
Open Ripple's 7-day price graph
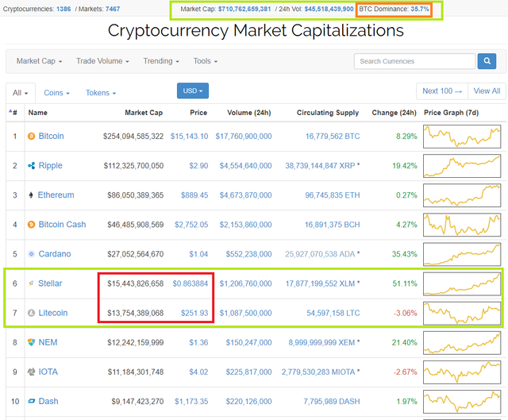click(x=462, y=166)
